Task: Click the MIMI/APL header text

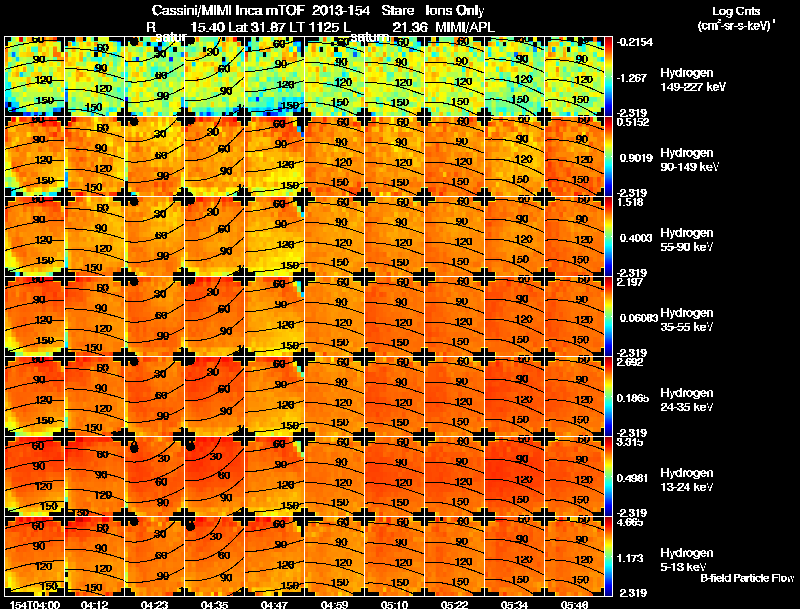Action: (x=465, y=27)
